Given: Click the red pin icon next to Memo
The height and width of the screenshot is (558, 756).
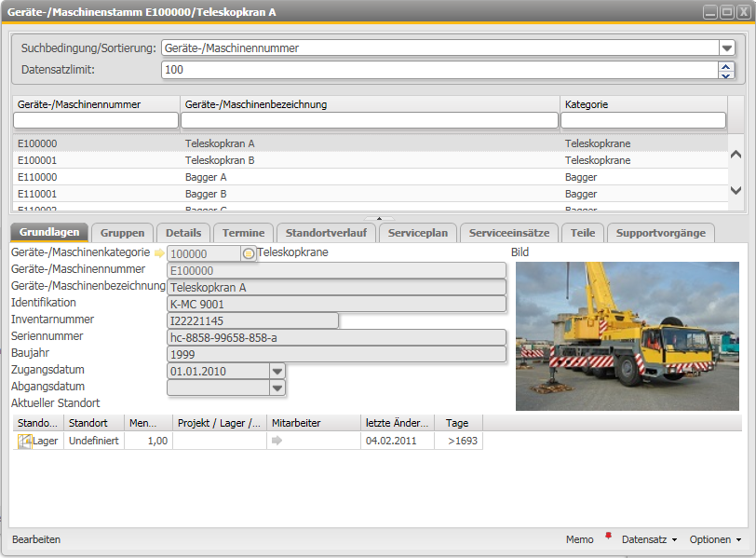Looking at the screenshot, I should tap(609, 537).
